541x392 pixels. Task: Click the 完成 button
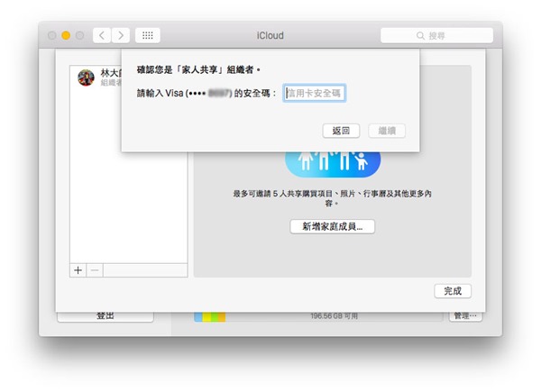[x=453, y=291]
